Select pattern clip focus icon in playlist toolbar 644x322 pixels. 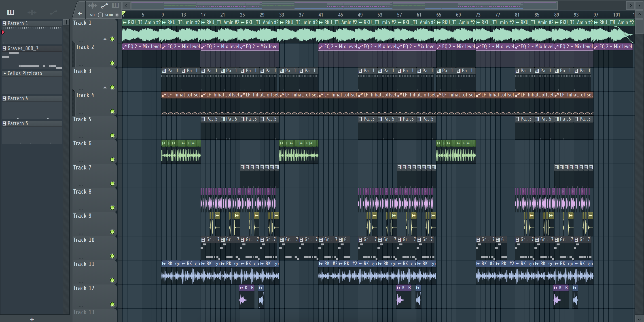coord(116,5)
